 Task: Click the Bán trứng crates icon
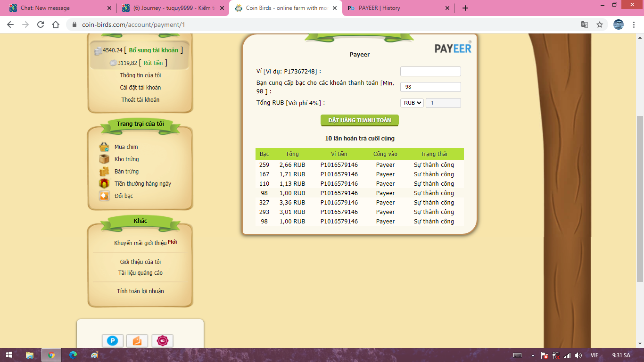(x=104, y=172)
